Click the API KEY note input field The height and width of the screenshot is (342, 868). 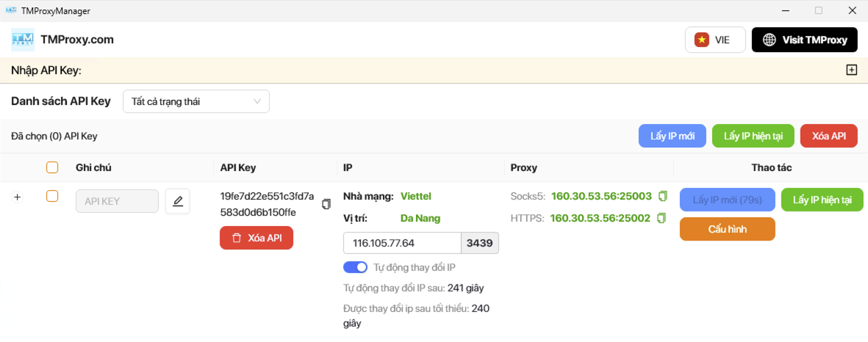[117, 201]
